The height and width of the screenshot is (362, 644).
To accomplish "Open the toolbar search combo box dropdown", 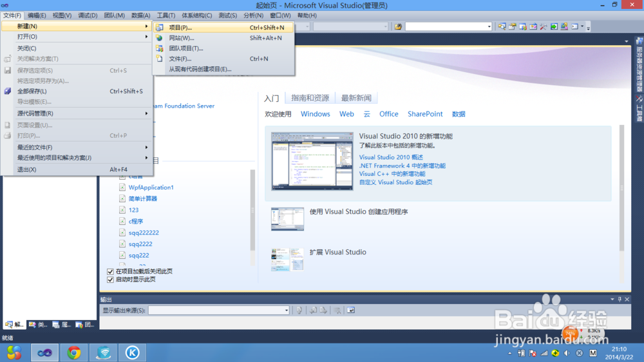I will pyautogui.click(x=489, y=26).
